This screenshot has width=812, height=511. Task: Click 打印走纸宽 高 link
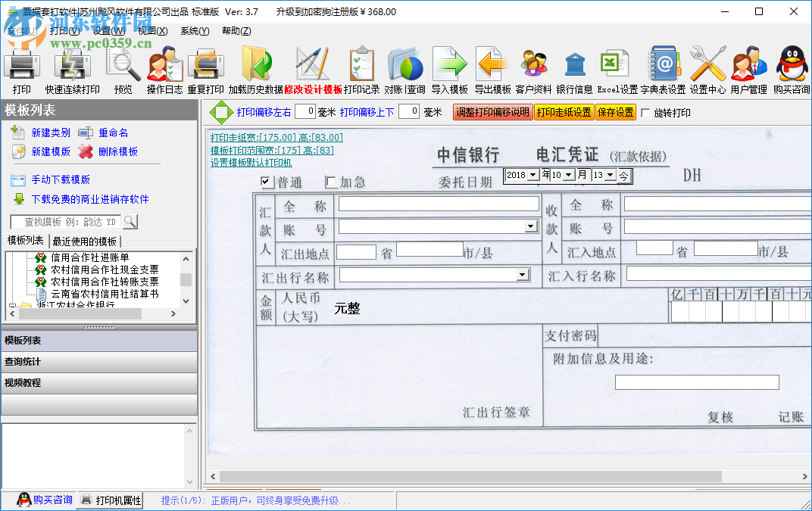[x=276, y=138]
